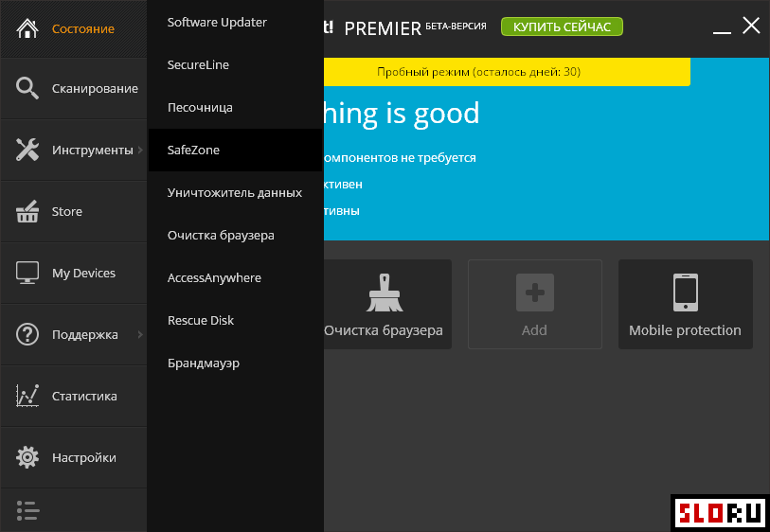
Task: Open the Store section label
Action: (67, 211)
